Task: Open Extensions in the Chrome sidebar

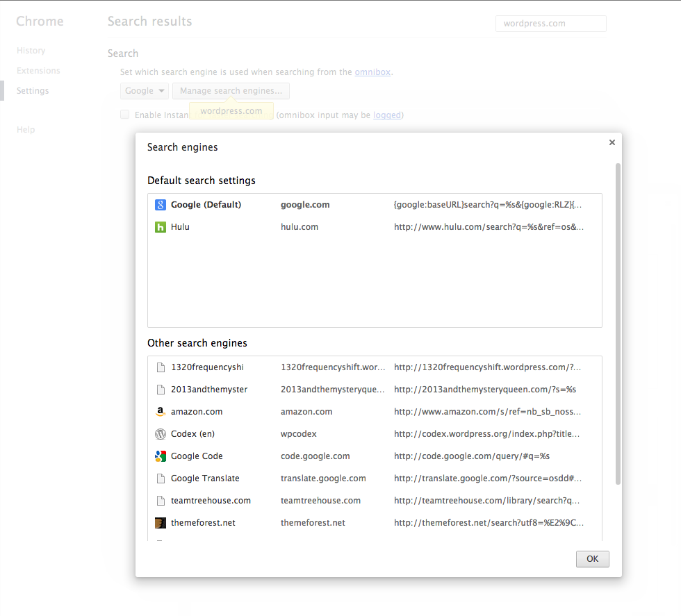Action: [38, 71]
